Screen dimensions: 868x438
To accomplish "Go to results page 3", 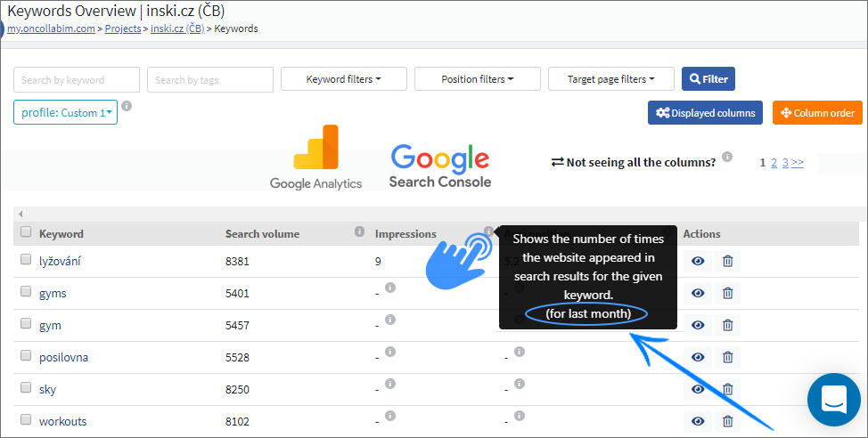I will [785, 163].
